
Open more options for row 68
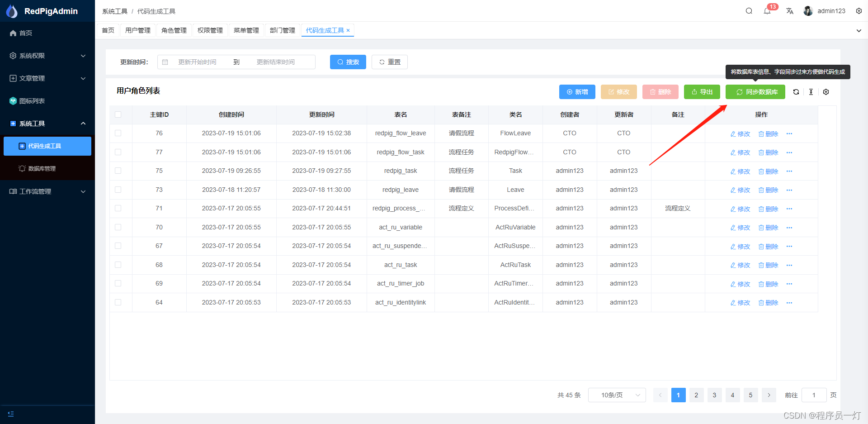pos(789,265)
